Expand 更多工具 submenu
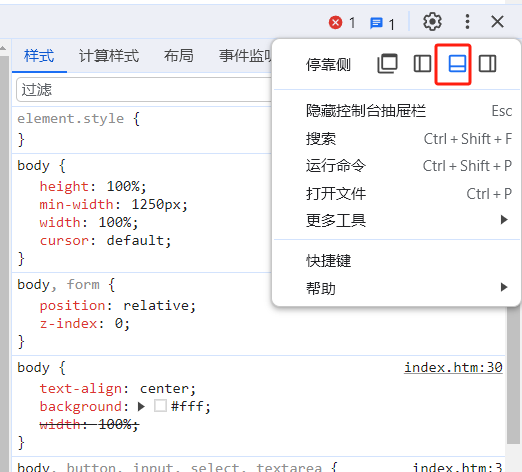This screenshot has height=472, width=522. [397, 220]
